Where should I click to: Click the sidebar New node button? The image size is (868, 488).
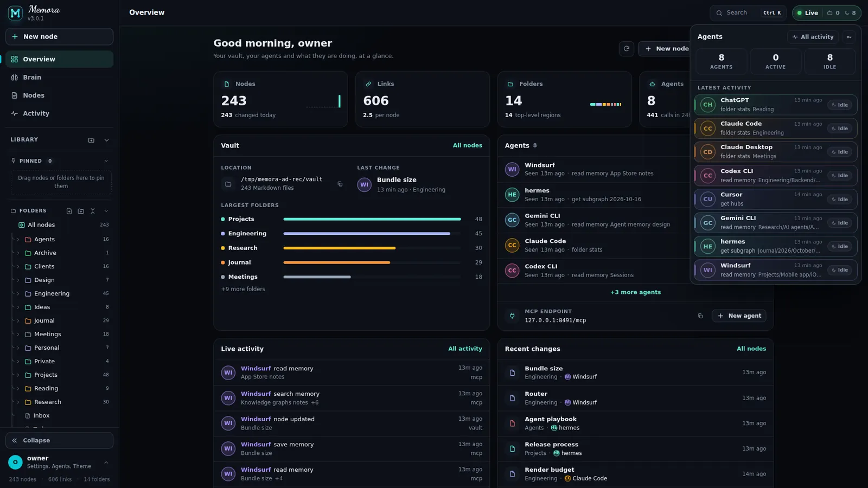point(60,37)
